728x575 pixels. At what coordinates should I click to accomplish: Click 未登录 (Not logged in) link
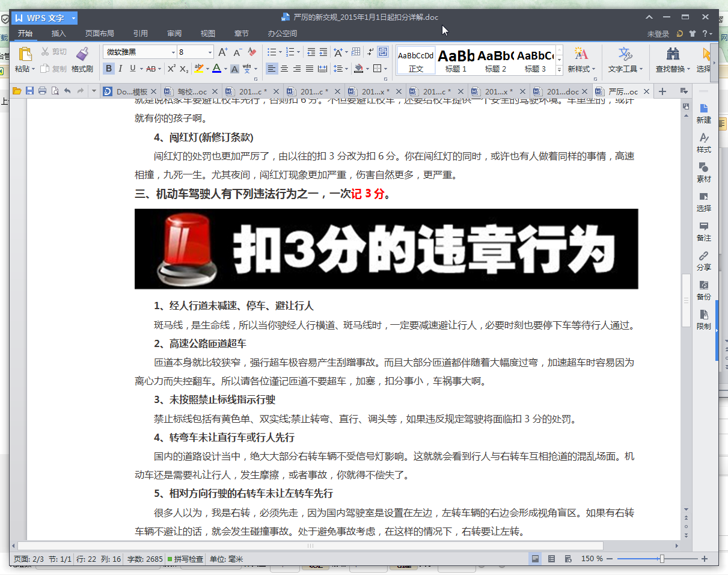[658, 34]
